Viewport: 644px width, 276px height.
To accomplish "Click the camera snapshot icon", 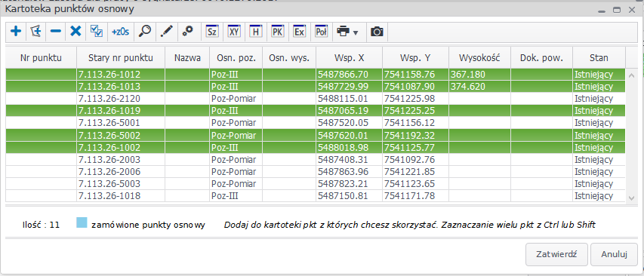I will (x=377, y=31).
